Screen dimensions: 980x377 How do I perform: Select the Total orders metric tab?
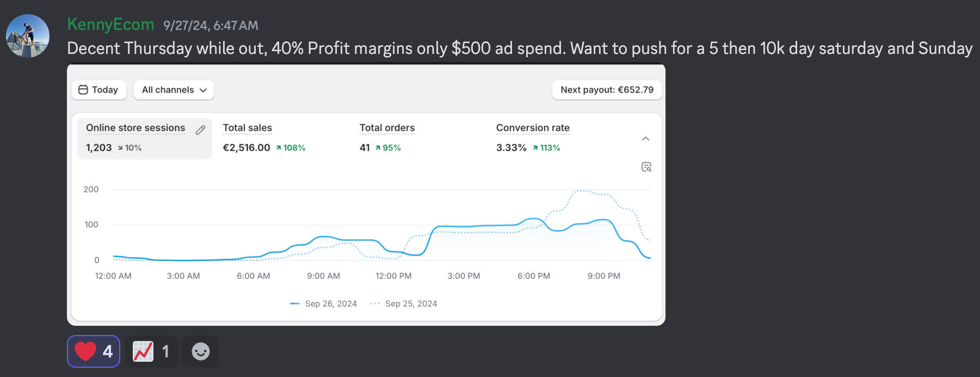387,128
